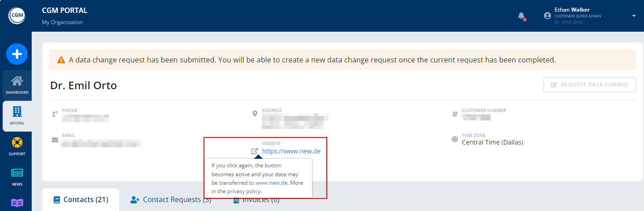This screenshot has height=211, width=644.
Task: Click the purple book sidebar icon
Action: point(17,203)
